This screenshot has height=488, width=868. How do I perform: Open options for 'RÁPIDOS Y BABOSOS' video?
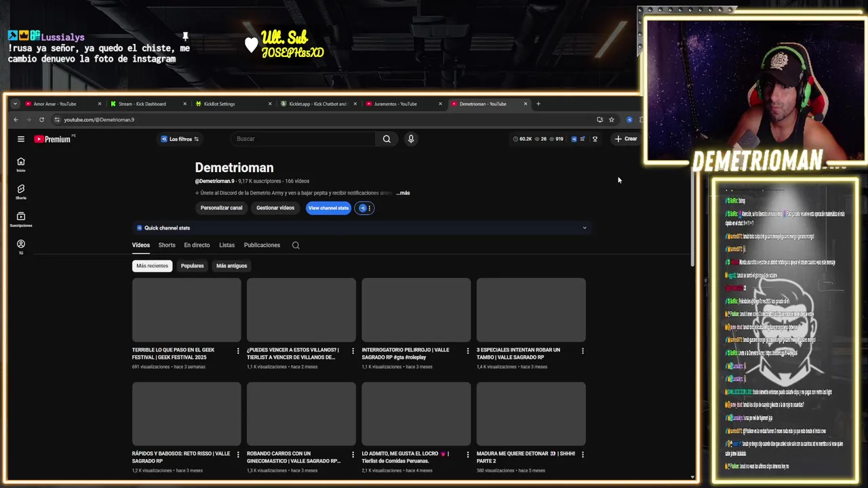pyautogui.click(x=238, y=454)
